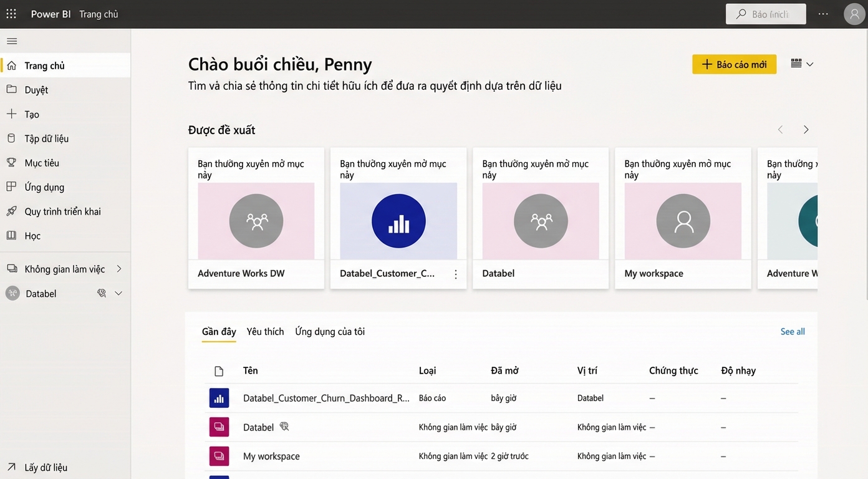The image size is (868, 479).
Task: Click the workspace icon in the My workspace row
Action: click(x=219, y=456)
